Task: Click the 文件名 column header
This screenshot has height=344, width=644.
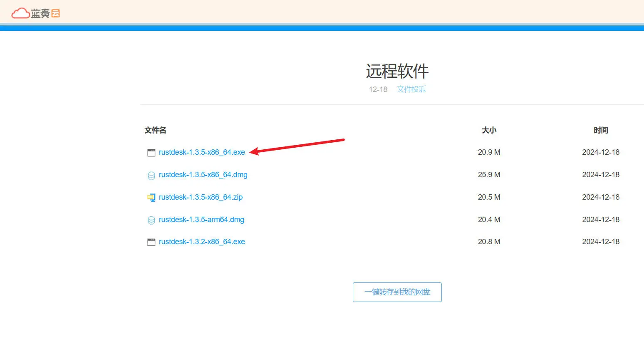Action: click(x=155, y=130)
